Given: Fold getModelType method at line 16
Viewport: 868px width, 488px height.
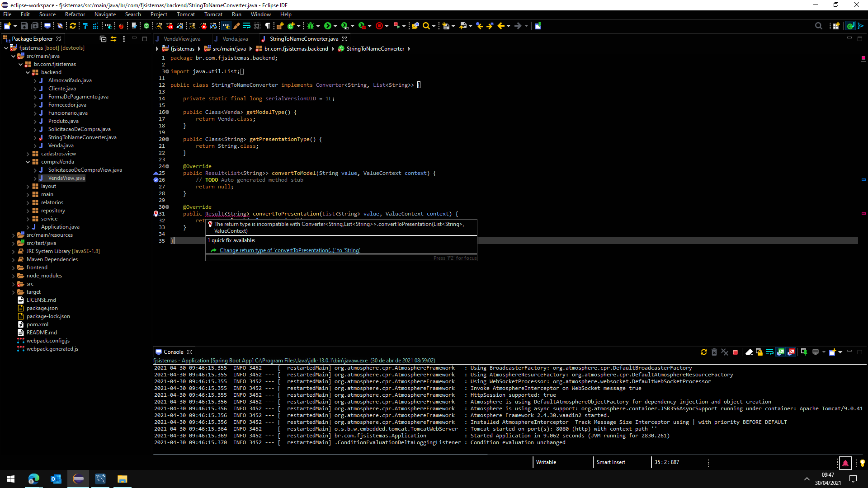Looking at the screenshot, I should point(167,112).
